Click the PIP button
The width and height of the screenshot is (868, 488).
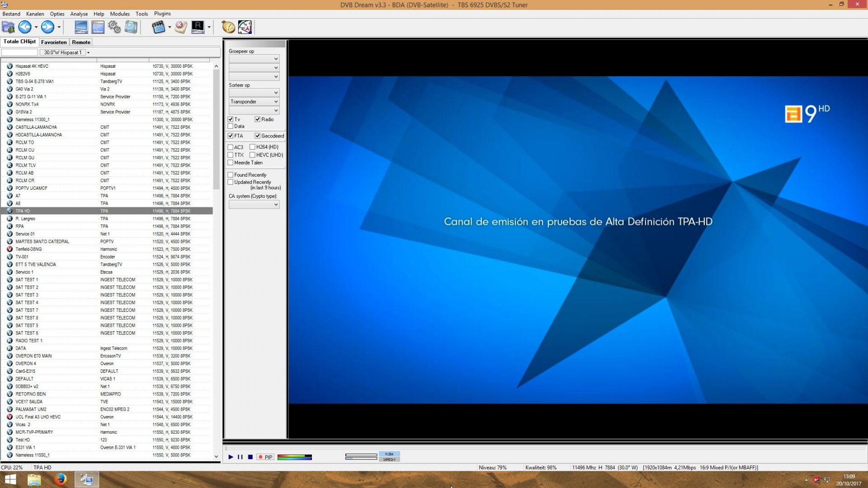tap(265, 457)
